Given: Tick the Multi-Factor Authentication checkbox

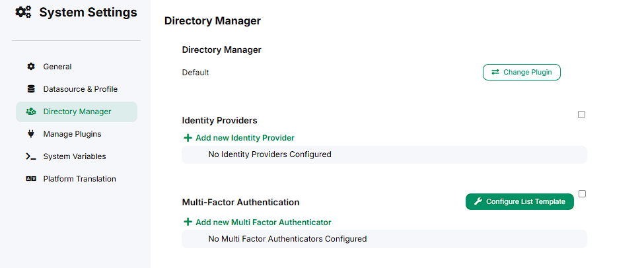Looking at the screenshot, I should click(x=582, y=193).
